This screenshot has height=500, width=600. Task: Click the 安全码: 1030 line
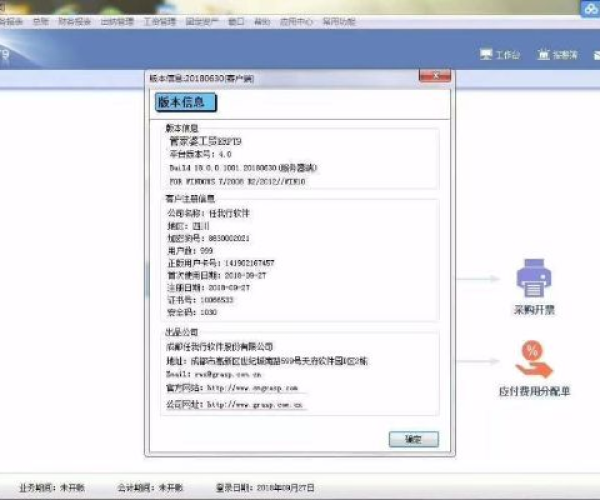coord(192,312)
